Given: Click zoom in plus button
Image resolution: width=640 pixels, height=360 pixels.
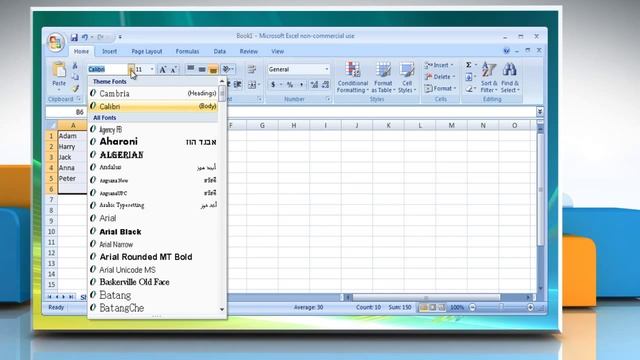Looking at the screenshot, I should [x=530, y=307].
